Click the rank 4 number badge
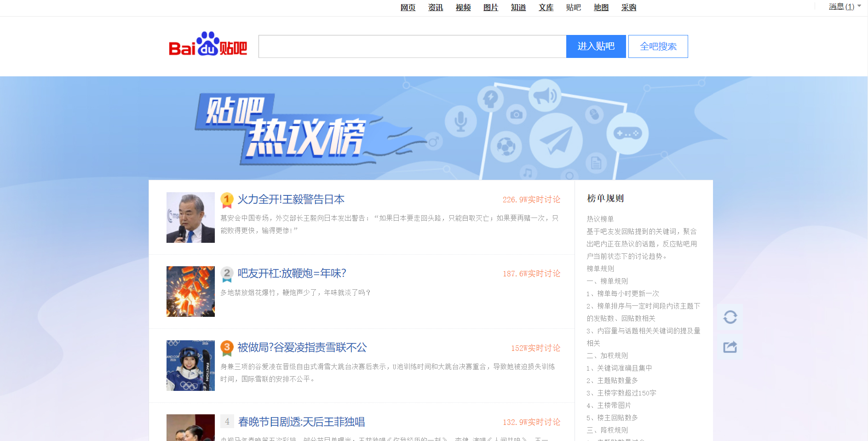 pyautogui.click(x=227, y=421)
